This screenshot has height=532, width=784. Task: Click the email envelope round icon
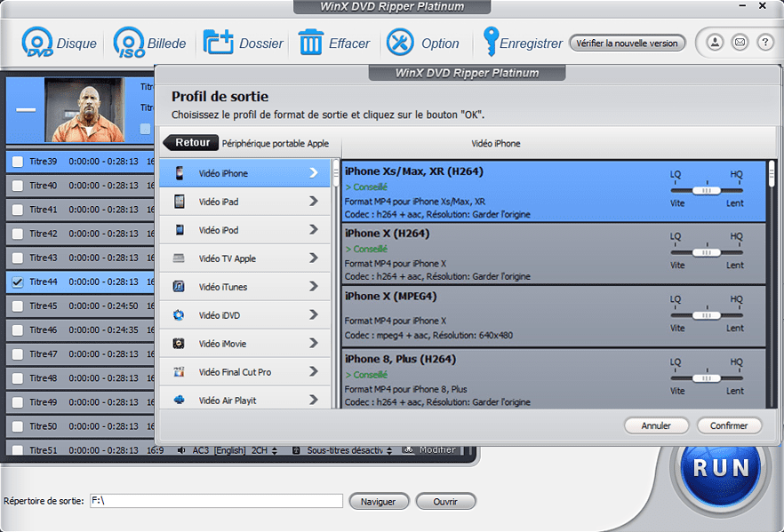coord(740,43)
